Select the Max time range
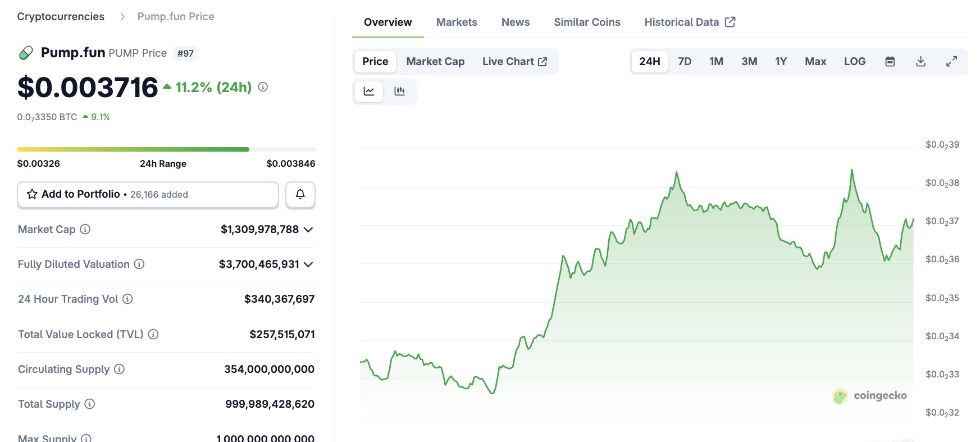The width and height of the screenshot is (980, 442). (x=815, y=62)
